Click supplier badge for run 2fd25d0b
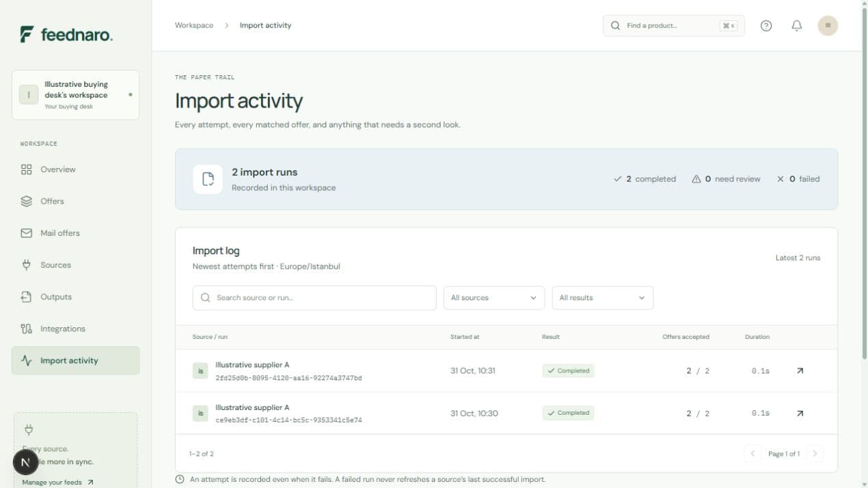The width and height of the screenshot is (868, 488). [x=200, y=371]
